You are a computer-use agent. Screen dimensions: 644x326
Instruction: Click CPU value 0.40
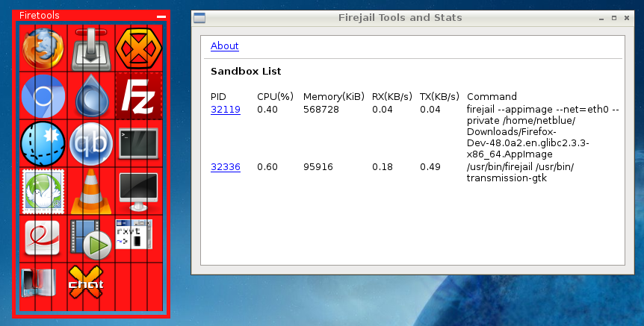point(267,110)
